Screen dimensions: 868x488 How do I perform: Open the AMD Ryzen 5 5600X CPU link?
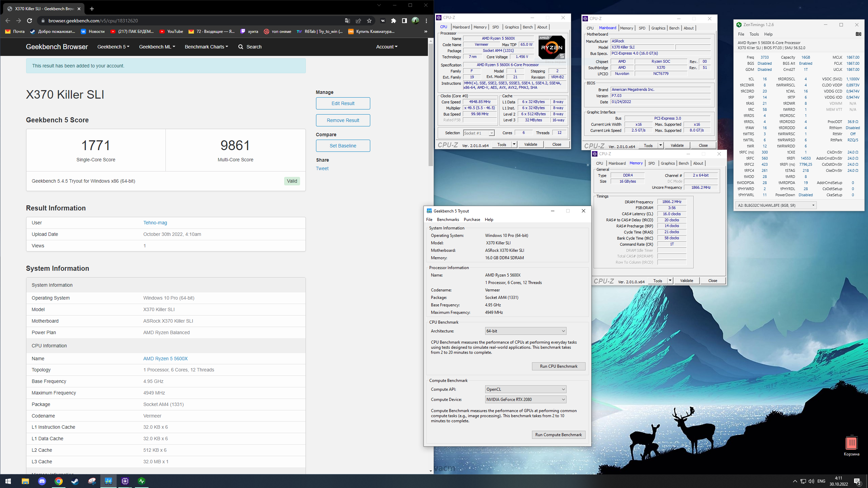[165, 359]
